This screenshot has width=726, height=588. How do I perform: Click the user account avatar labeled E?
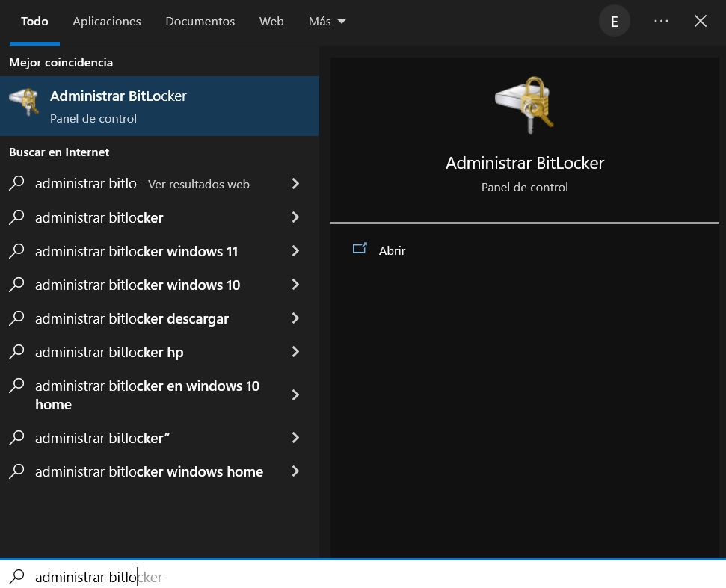pyautogui.click(x=615, y=22)
